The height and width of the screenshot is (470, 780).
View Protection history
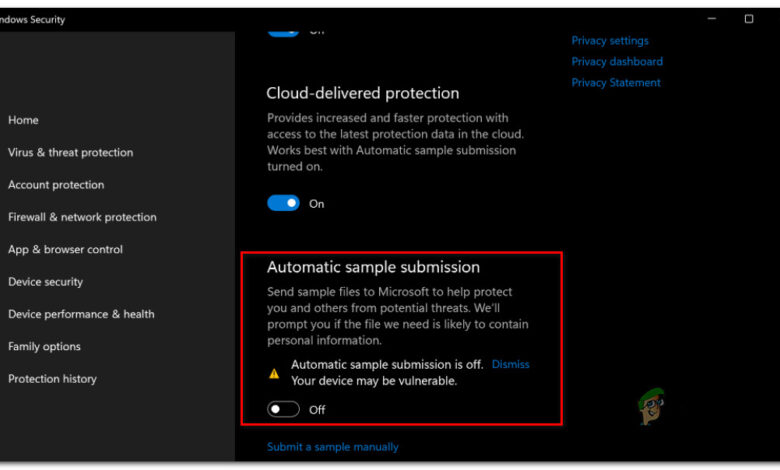(x=52, y=379)
